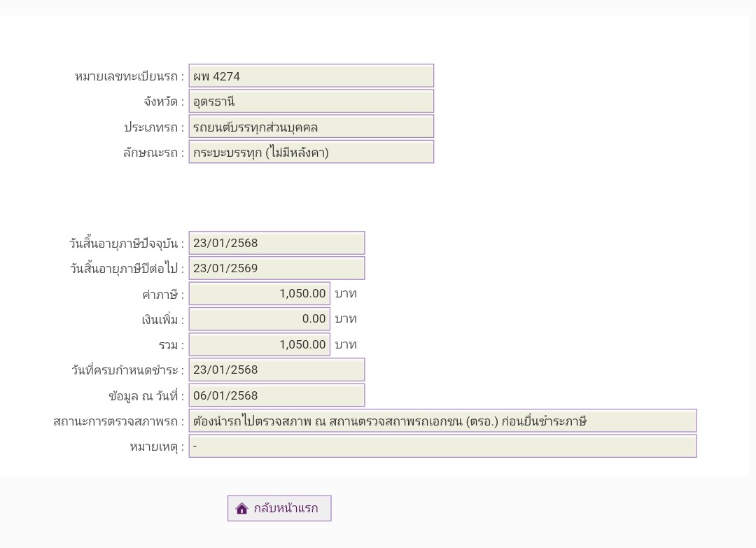This screenshot has width=756, height=548.
Task: Click the หมายเหตุ remarks field
Action: pos(442,447)
